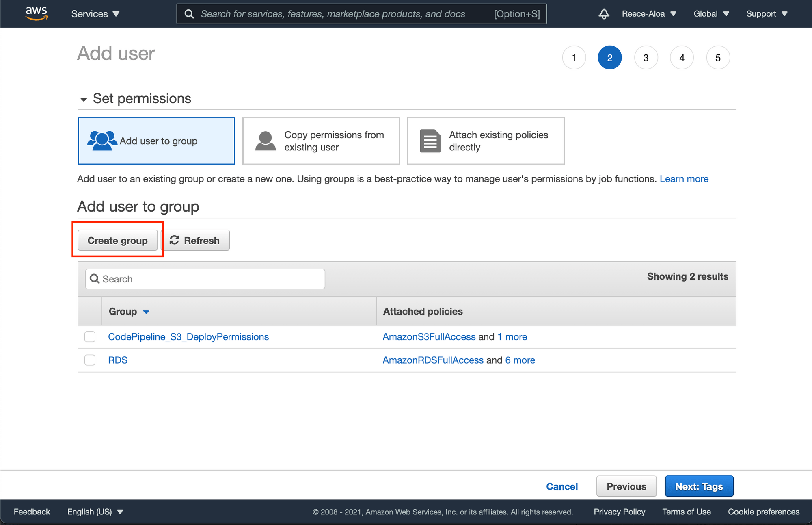Image resolution: width=812 pixels, height=525 pixels.
Task: Open the notifications bell icon
Action: 604,14
